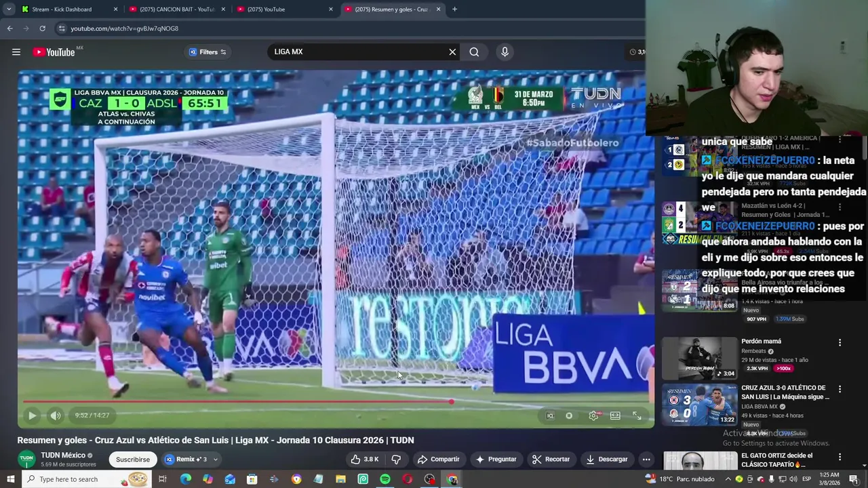Launch Microsoft Edge from taskbar
The width and height of the screenshot is (868, 488).
tap(185, 479)
